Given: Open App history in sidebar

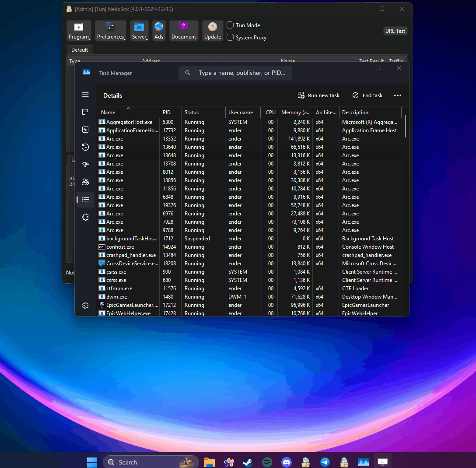Looking at the screenshot, I should 85,147.
